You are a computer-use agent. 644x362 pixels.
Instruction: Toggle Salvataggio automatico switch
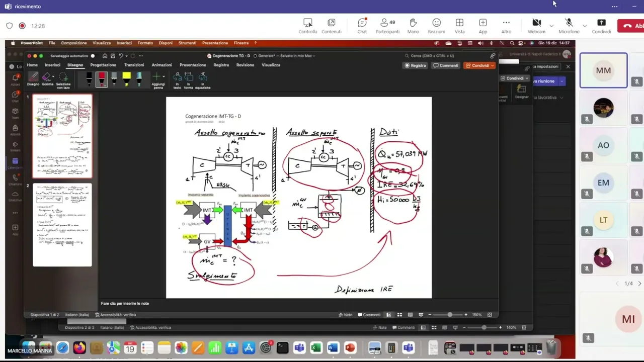point(93,56)
